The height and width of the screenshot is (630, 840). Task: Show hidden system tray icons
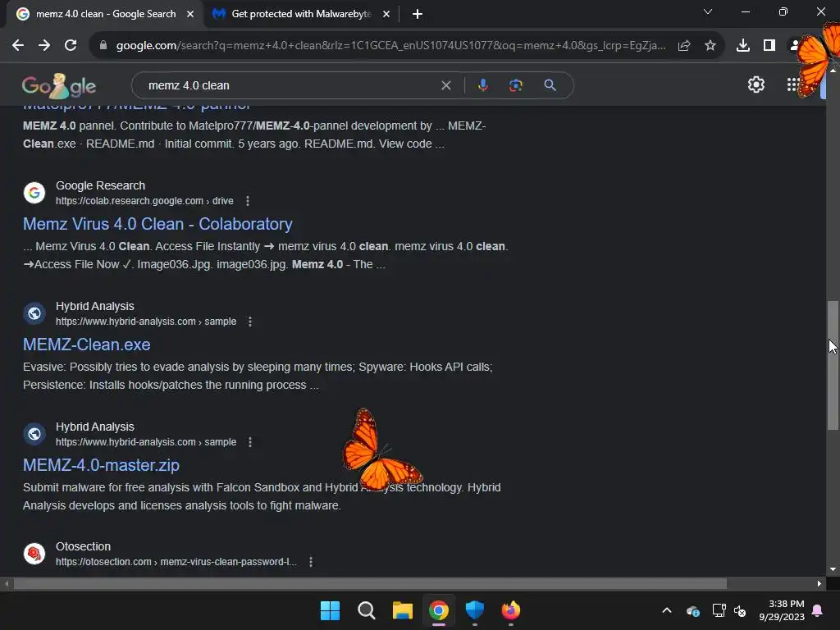click(667, 610)
